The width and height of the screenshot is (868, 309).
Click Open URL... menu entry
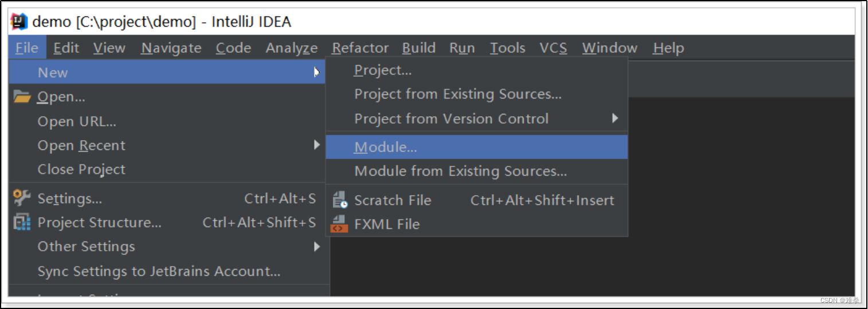[77, 121]
